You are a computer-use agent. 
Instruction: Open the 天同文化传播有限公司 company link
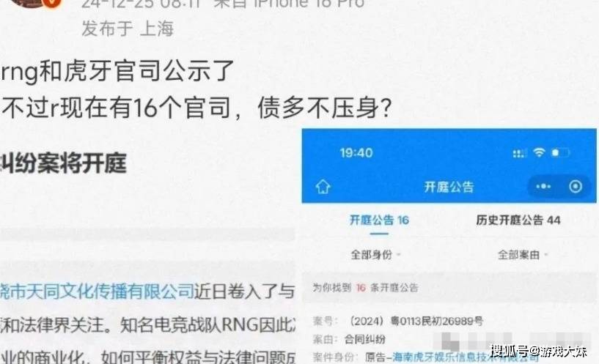click(x=97, y=291)
